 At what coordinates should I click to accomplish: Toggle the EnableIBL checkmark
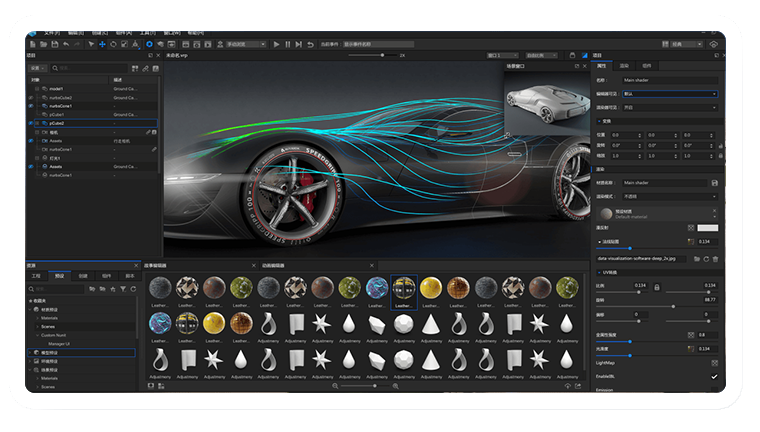714,377
